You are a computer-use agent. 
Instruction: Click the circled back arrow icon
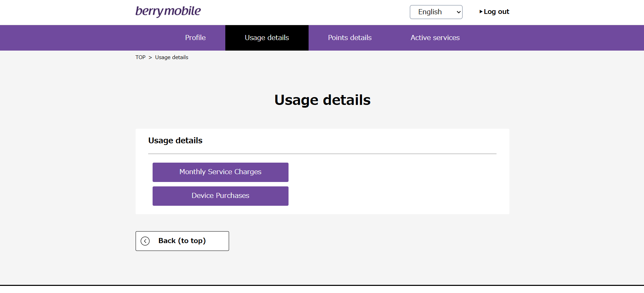(x=145, y=241)
